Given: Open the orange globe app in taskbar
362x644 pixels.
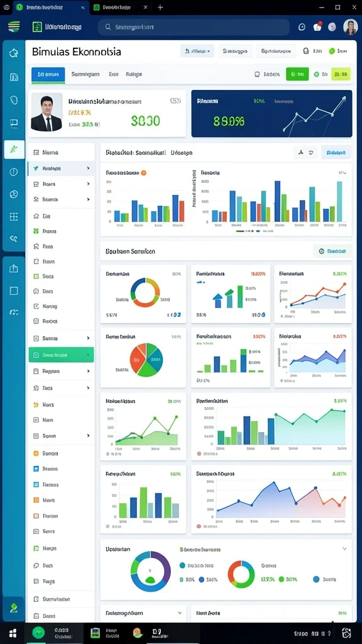Looking at the screenshot, I should point(138,633).
